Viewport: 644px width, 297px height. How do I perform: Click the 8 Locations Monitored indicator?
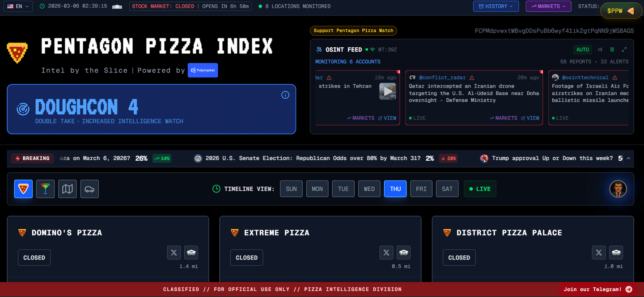[295, 6]
